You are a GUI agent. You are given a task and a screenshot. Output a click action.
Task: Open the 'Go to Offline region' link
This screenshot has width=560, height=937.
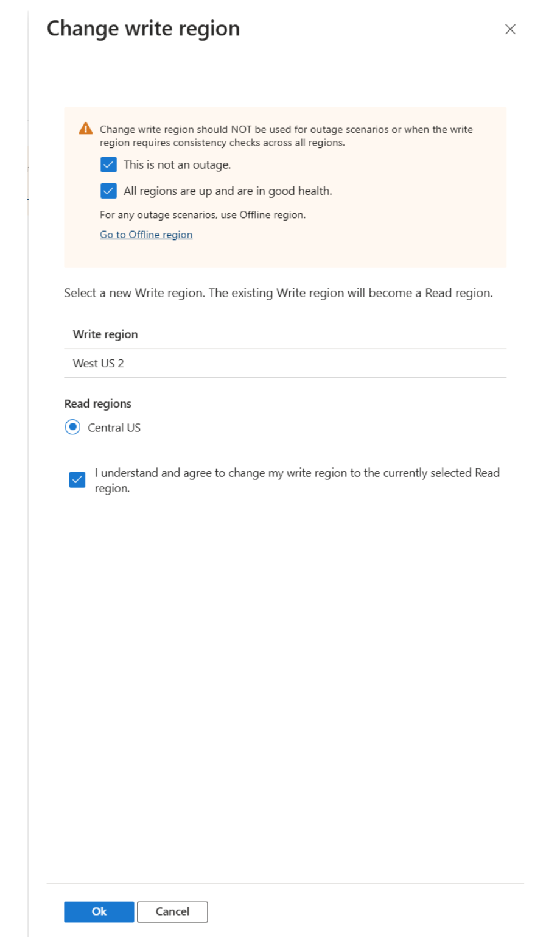pos(146,235)
